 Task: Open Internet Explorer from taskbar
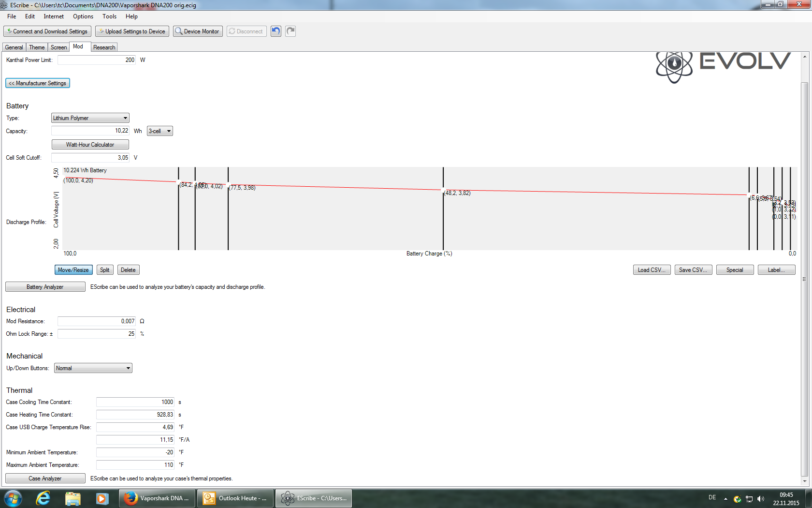(43, 498)
